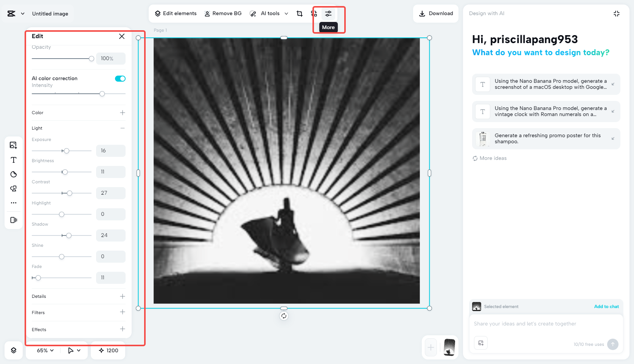The height and width of the screenshot is (364, 634).
Task: Click the Replace image icon in toolbar
Action: pyautogui.click(x=314, y=14)
